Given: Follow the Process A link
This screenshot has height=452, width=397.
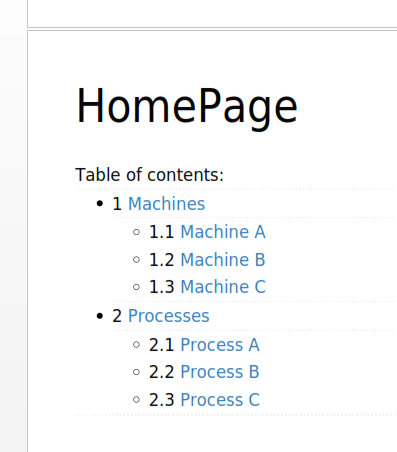Looking at the screenshot, I should 220,345.
